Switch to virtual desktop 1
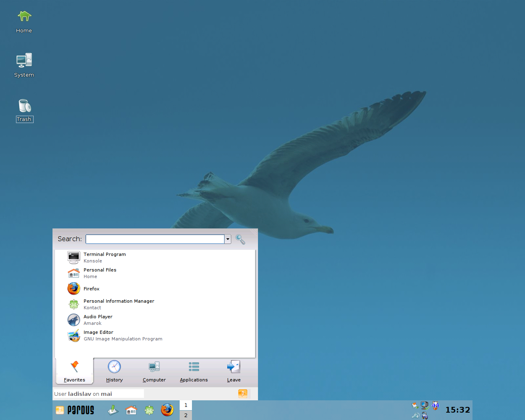This screenshot has width=525, height=420. pos(186,405)
